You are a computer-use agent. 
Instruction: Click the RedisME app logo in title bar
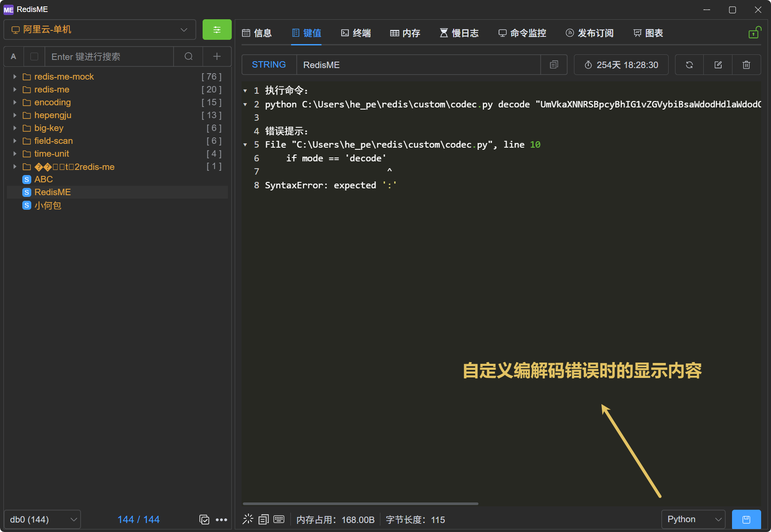(x=9, y=9)
